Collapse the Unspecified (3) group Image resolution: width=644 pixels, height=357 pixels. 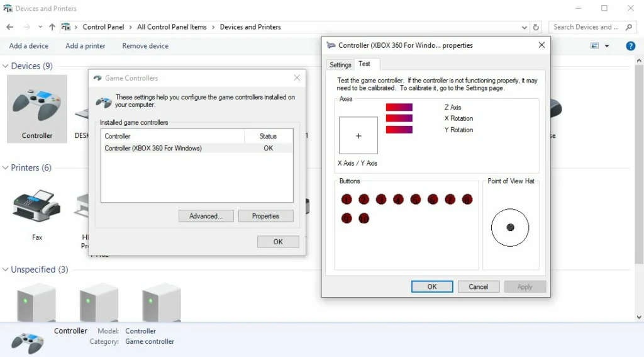click(x=5, y=270)
